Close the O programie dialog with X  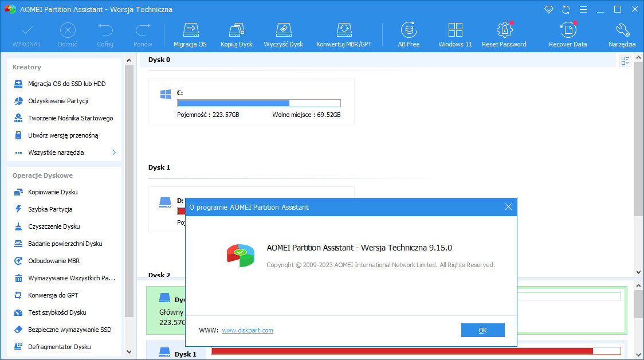(508, 207)
